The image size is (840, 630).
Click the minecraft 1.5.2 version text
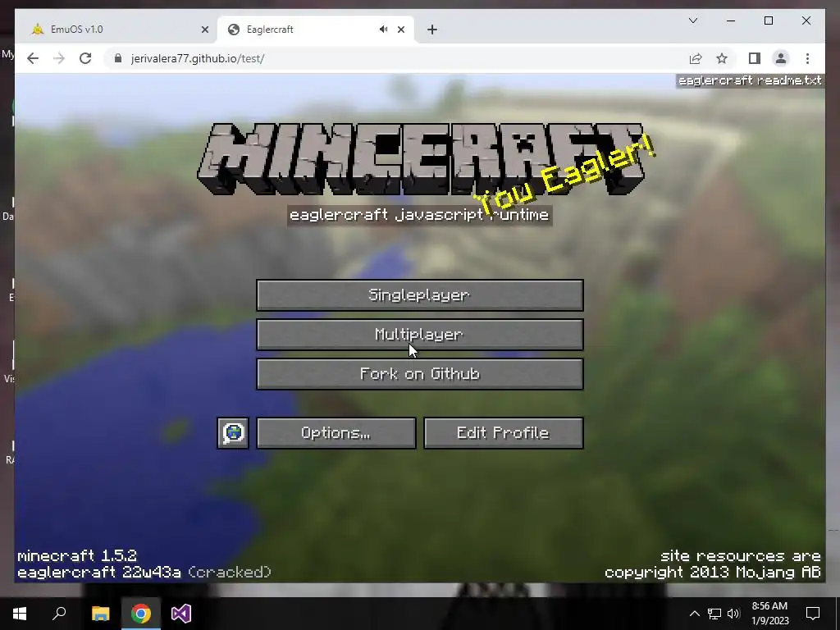click(x=77, y=555)
